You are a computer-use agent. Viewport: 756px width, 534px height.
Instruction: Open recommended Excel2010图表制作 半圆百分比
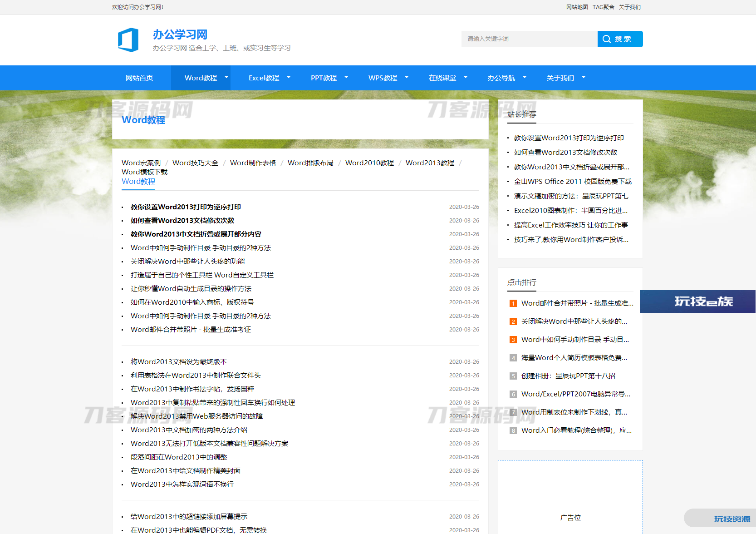571,210
